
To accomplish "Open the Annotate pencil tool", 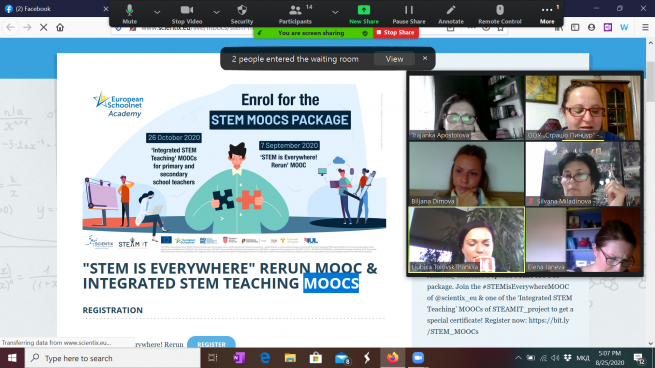I will pyautogui.click(x=451, y=14).
